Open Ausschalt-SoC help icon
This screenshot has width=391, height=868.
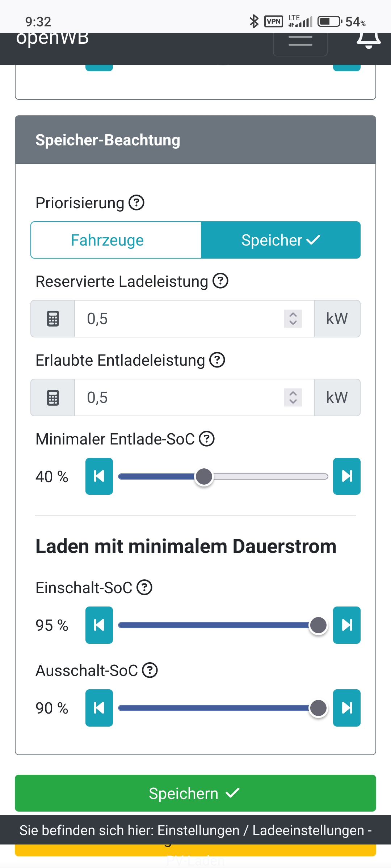(x=150, y=670)
